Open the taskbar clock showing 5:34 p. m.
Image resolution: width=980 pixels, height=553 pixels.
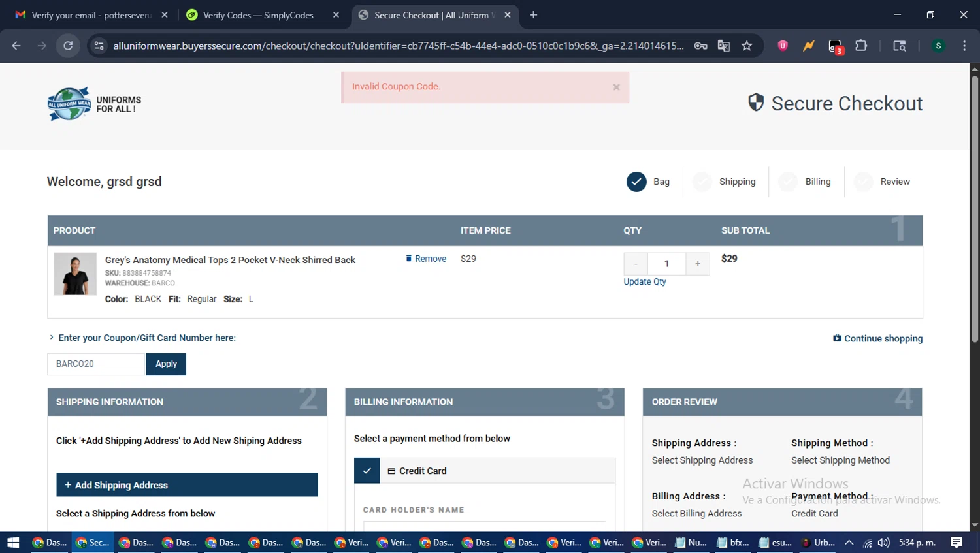917,543
